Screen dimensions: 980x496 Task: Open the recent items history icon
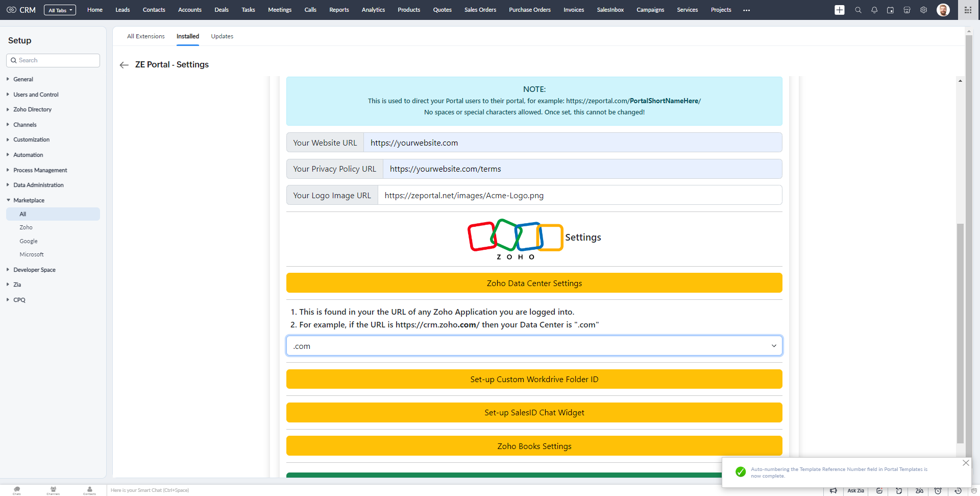coord(958,491)
